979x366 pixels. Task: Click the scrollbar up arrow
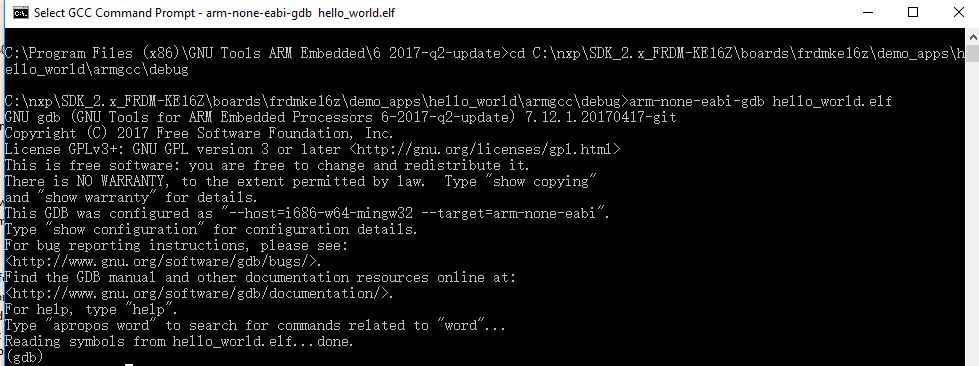(972, 36)
